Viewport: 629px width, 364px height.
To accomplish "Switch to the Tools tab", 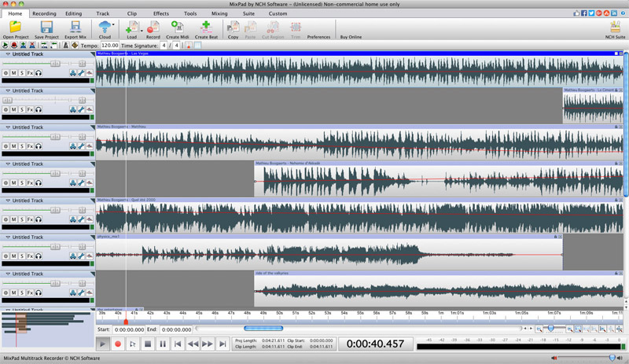I will point(190,13).
